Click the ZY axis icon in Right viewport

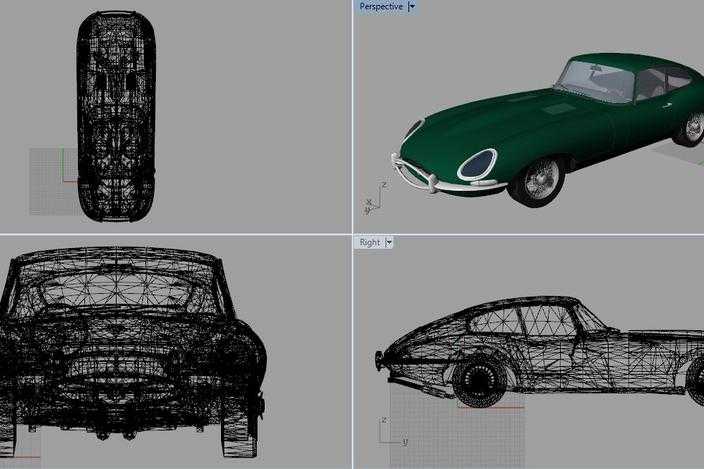(x=393, y=432)
